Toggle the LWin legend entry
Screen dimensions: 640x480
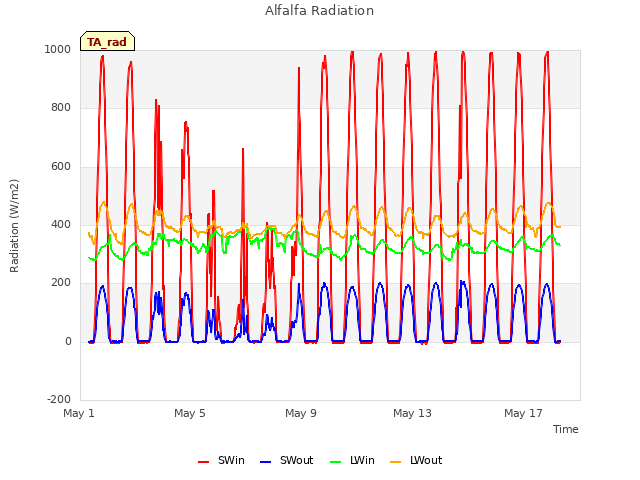(352, 460)
